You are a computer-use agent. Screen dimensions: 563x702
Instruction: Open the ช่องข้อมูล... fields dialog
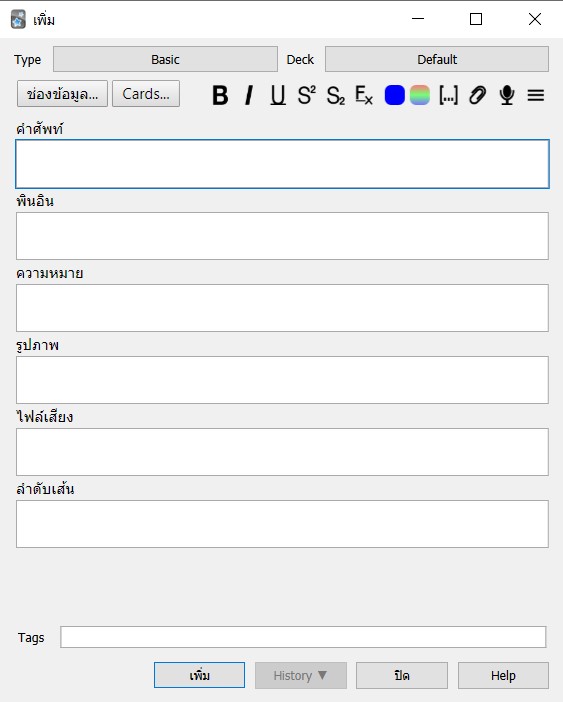point(62,94)
